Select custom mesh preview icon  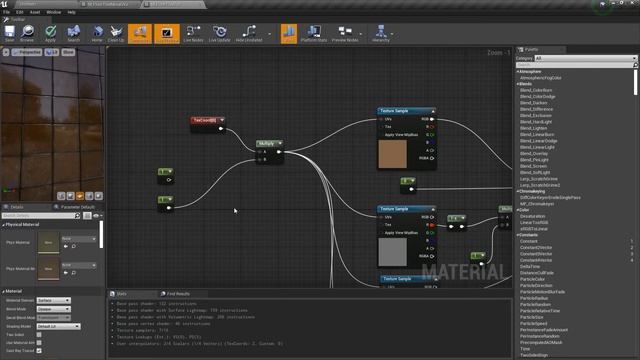[99, 196]
